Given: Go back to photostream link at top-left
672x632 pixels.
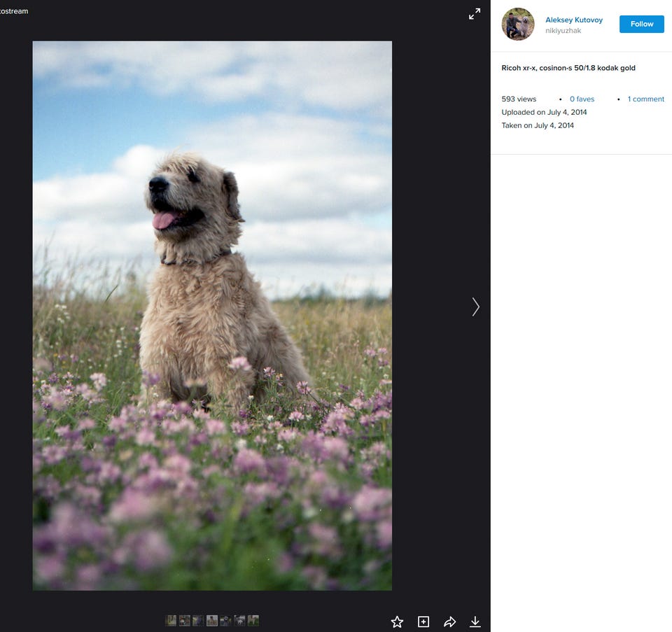Looking at the screenshot, I should pyautogui.click(x=14, y=11).
